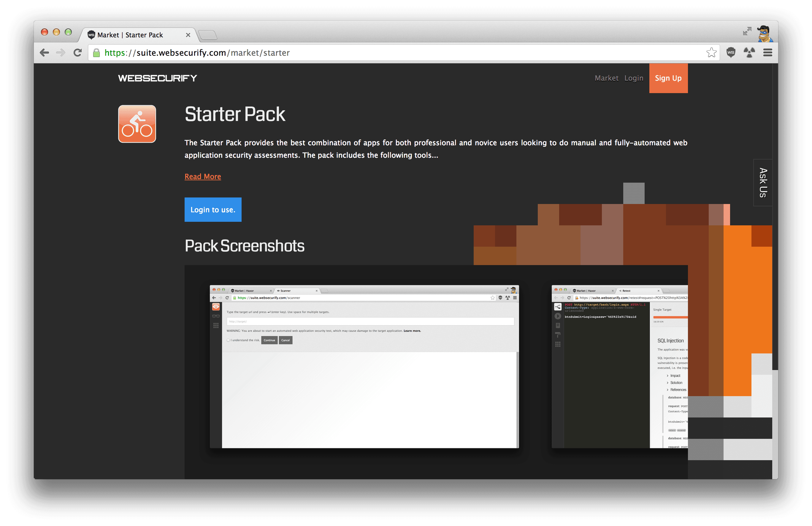This screenshot has width=812, height=526.
Task: Open the Login navigation link
Action: pyautogui.click(x=634, y=78)
